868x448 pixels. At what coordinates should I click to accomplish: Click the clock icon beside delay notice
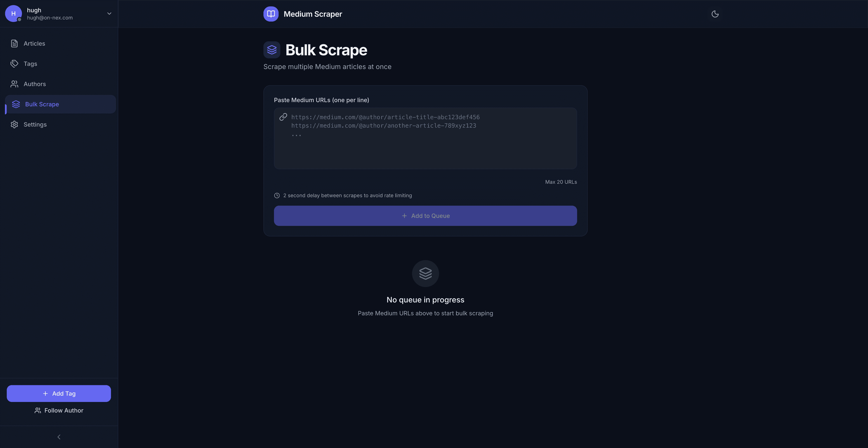pyautogui.click(x=277, y=196)
